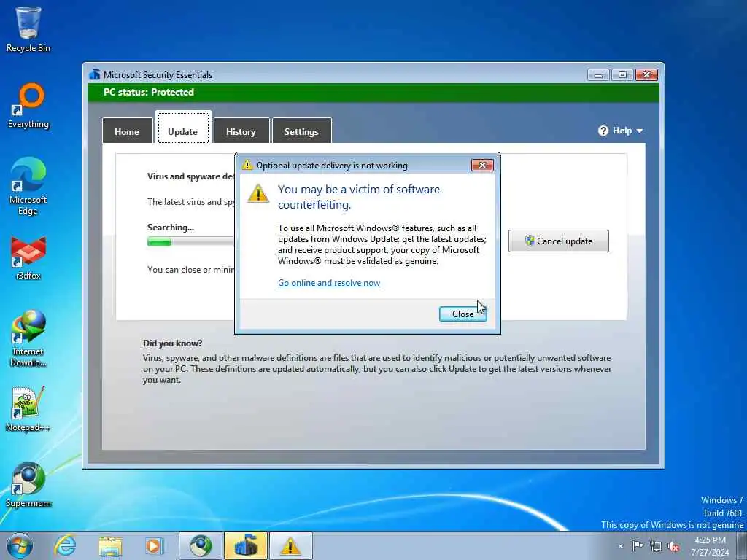Image resolution: width=747 pixels, height=560 pixels.
Task: Switch to Supermium taskbar button
Action: coord(201,545)
